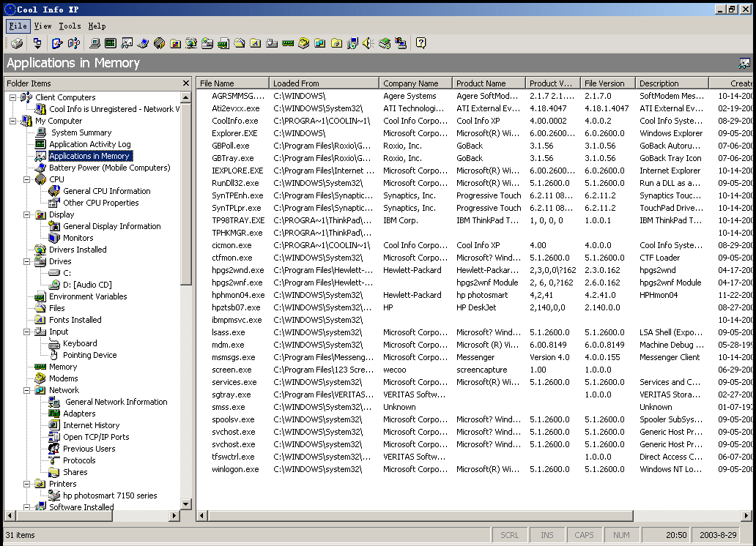This screenshot has height=546, width=756.
Task: Select Internet History tree item
Action: coord(91,425)
